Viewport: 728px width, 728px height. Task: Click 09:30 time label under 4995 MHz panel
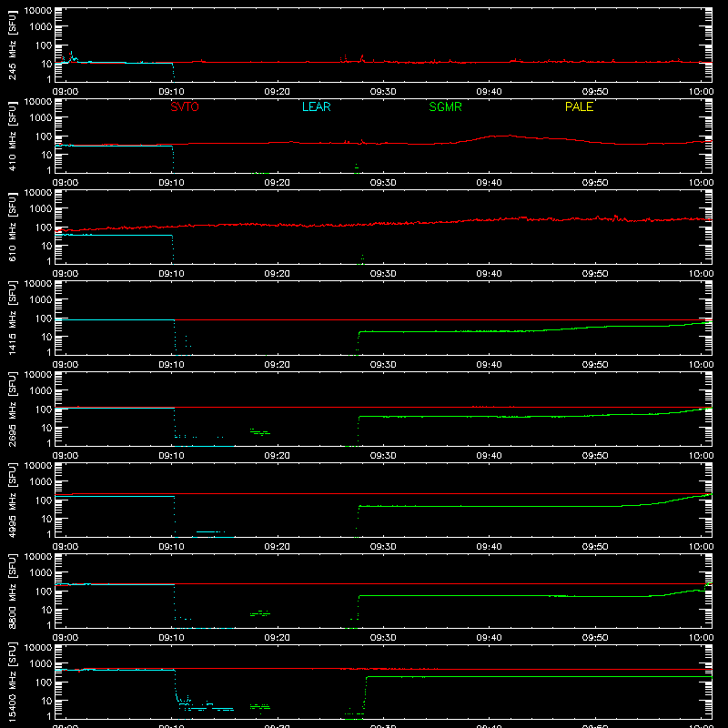[x=383, y=547]
